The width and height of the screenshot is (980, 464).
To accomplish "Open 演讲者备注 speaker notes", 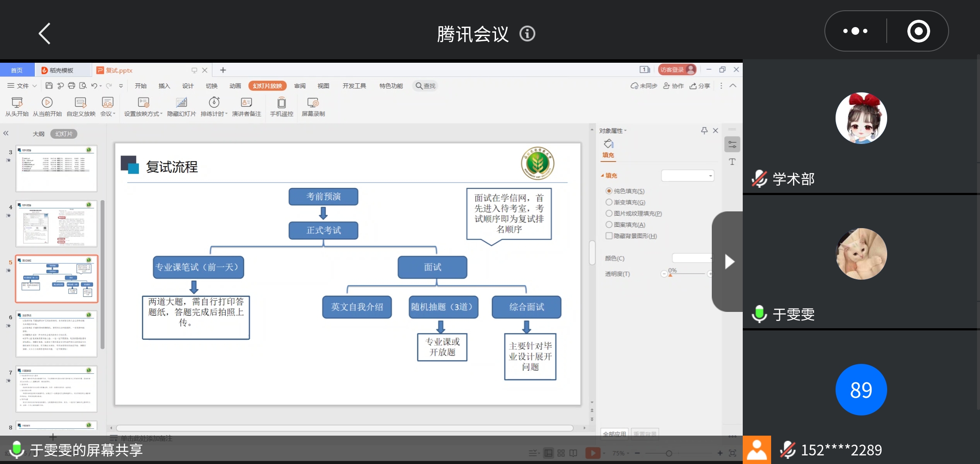I will point(246,103).
